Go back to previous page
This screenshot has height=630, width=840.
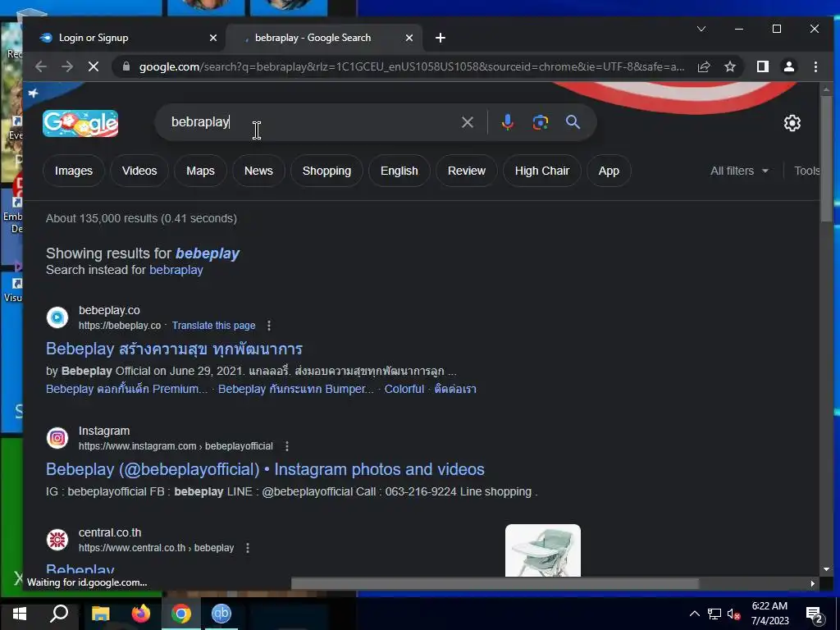pyautogui.click(x=41, y=66)
